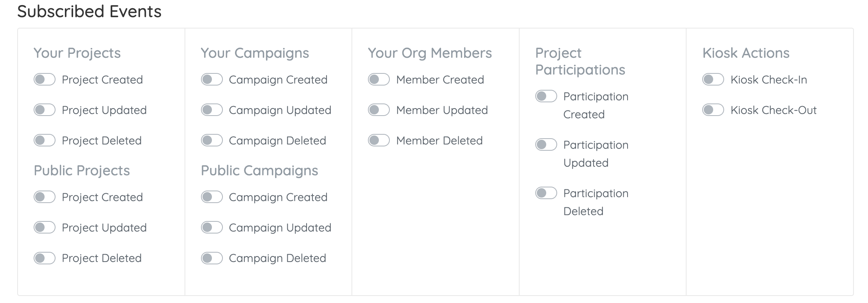The width and height of the screenshot is (868, 303).
Task: Enable the Kiosk Check-In toggle
Action: point(714,80)
